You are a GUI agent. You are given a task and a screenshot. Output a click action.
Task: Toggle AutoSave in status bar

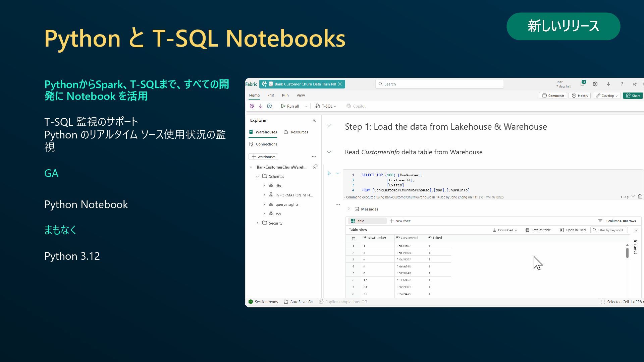299,302
